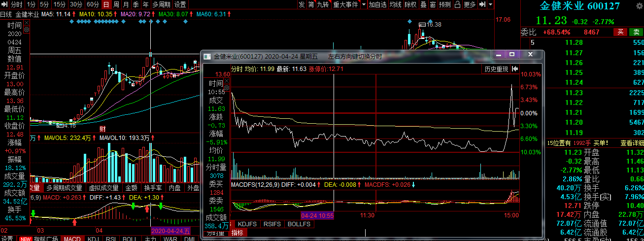The width and height of the screenshot is (644, 241).
Task: Select the DMI indicator tab
Action: [189, 239]
